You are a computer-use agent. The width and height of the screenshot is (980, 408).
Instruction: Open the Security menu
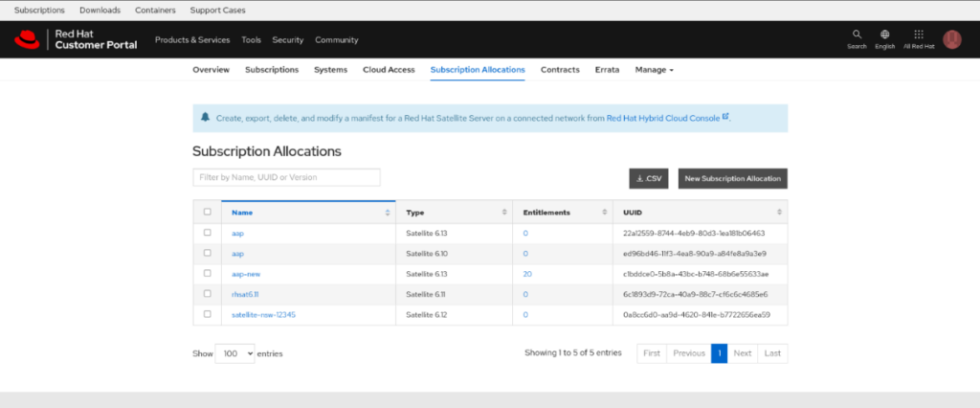point(287,40)
